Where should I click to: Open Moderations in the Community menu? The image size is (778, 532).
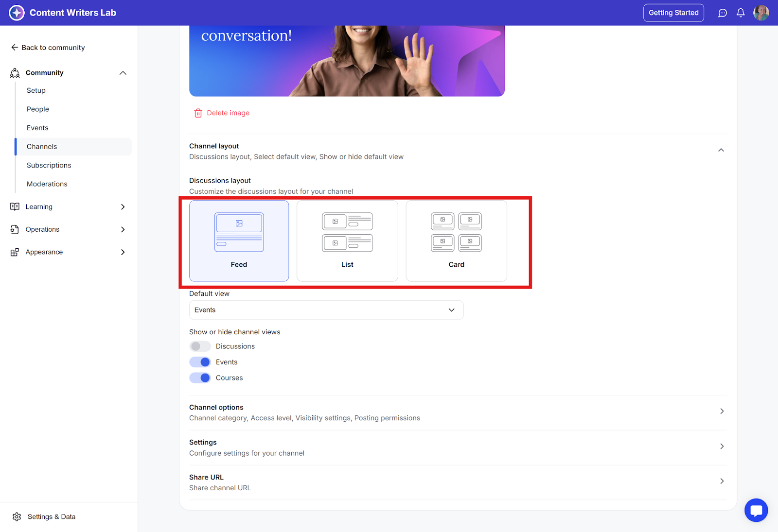47,184
